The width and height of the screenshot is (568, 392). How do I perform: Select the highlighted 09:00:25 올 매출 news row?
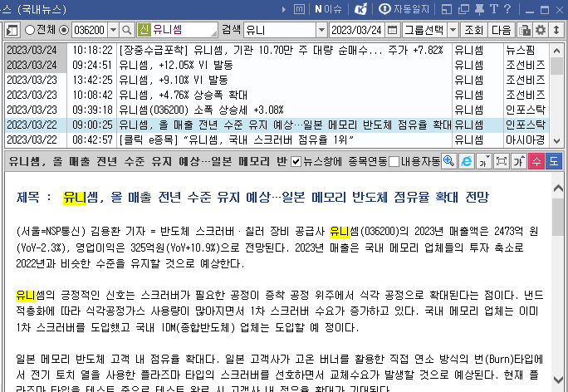277,125
